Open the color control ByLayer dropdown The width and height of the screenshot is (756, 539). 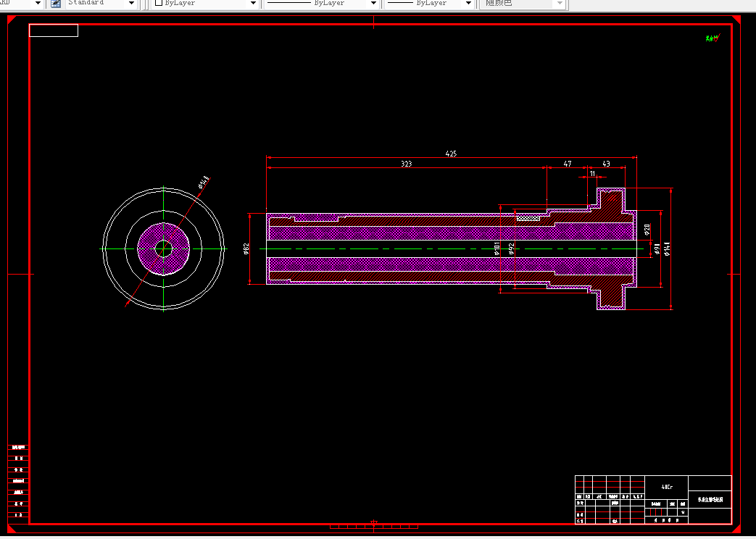tap(253, 4)
